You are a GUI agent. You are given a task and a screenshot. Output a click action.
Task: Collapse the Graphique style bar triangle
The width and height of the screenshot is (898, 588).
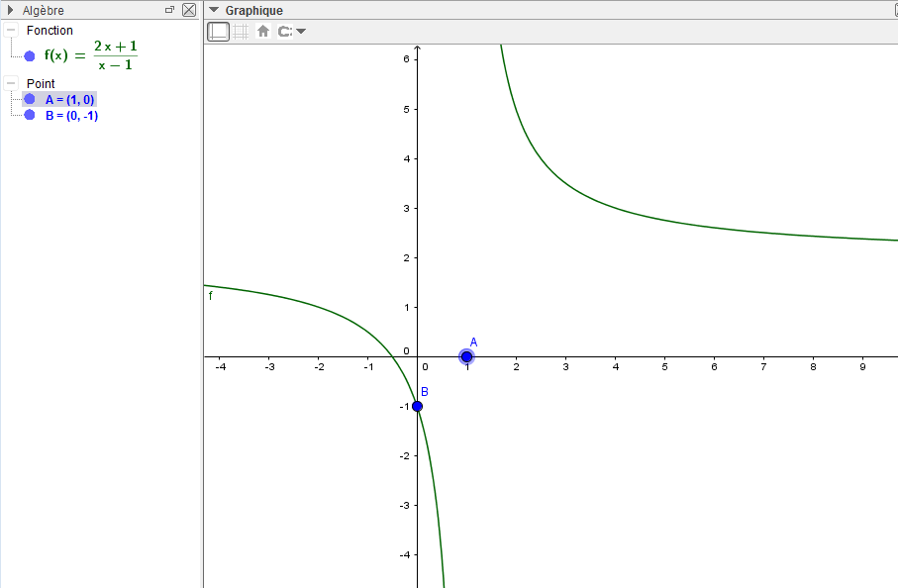point(214,10)
